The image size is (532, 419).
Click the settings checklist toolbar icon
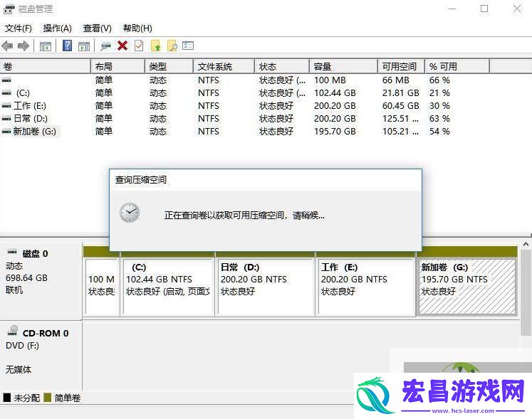[x=188, y=46]
